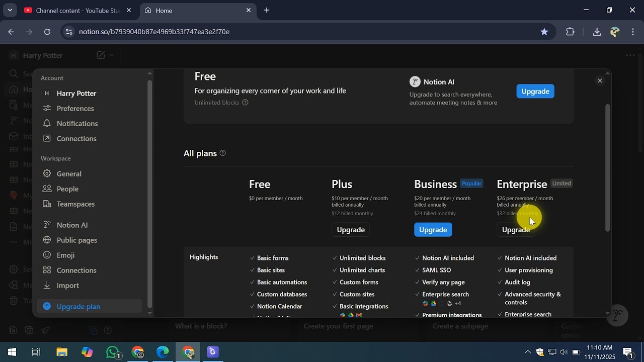Click the Popular badge on Business plan
The height and width of the screenshot is (362, 644).
click(472, 184)
